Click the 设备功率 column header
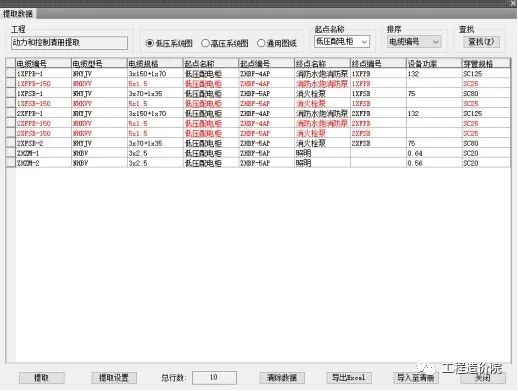This screenshot has width=518, height=391. [x=434, y=63]
